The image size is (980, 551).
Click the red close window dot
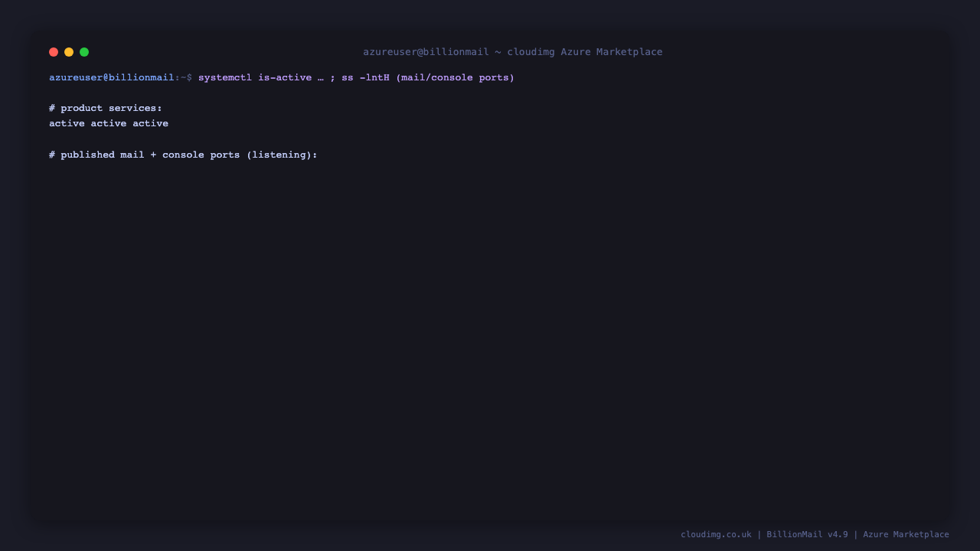coord(54,52)
